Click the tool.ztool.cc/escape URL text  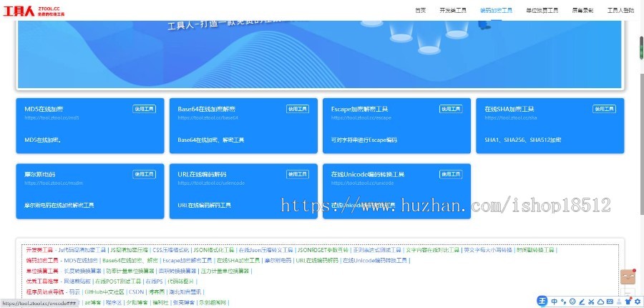[x=361, y=117]
